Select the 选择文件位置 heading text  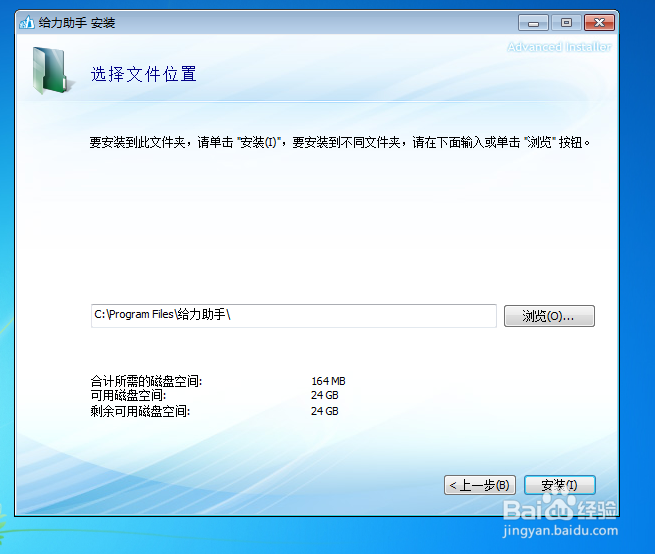144,74
